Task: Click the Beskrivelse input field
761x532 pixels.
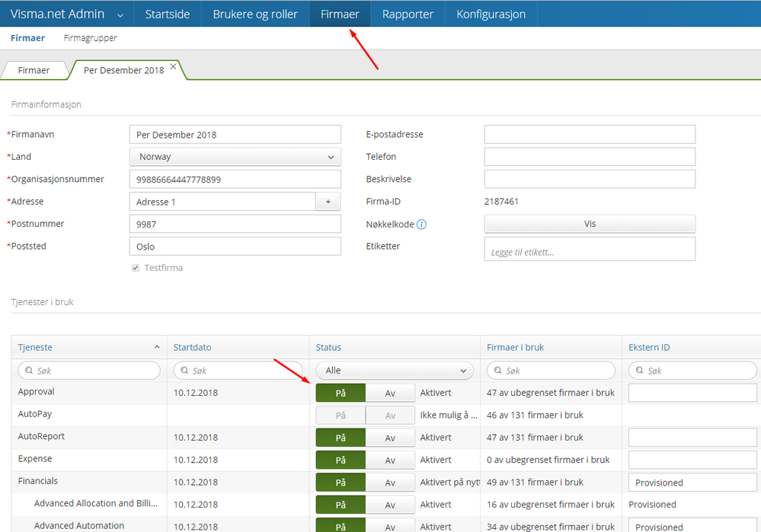Action: click(590, 179)
